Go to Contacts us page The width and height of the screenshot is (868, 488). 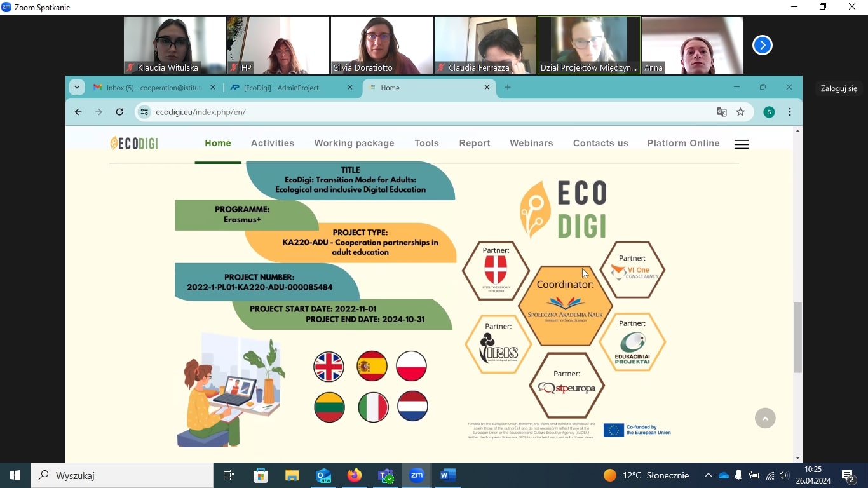click(600, 143)
